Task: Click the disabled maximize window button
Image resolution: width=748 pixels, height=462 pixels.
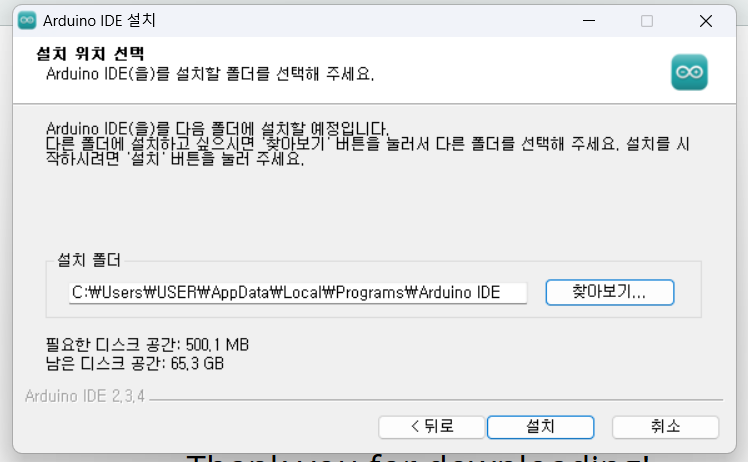Action: (x=647, y=21)
